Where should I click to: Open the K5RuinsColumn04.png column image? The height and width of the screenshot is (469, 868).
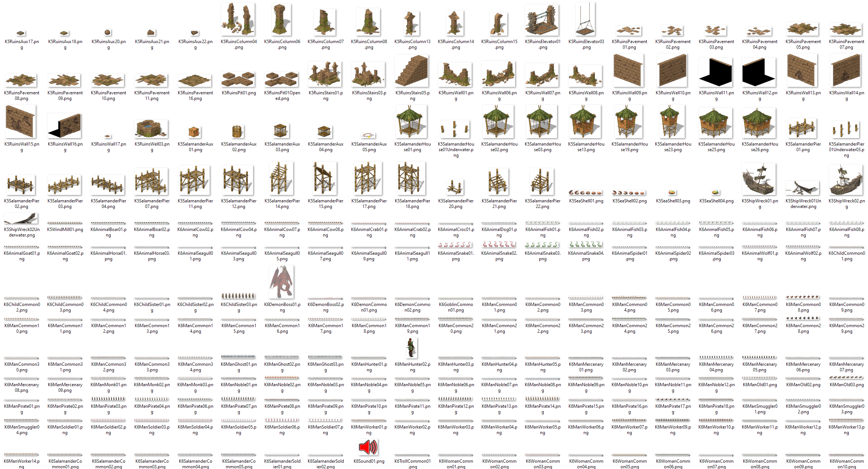238,19
